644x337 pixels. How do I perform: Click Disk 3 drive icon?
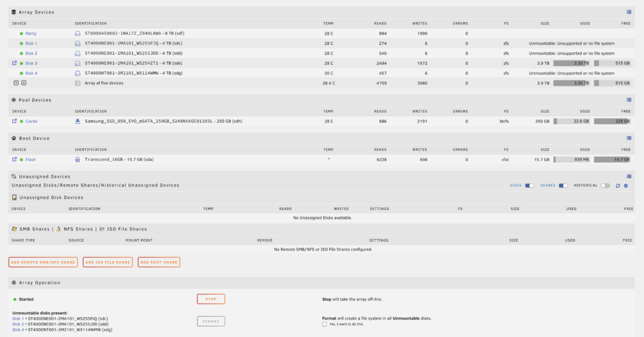click(x=77, y=63)
